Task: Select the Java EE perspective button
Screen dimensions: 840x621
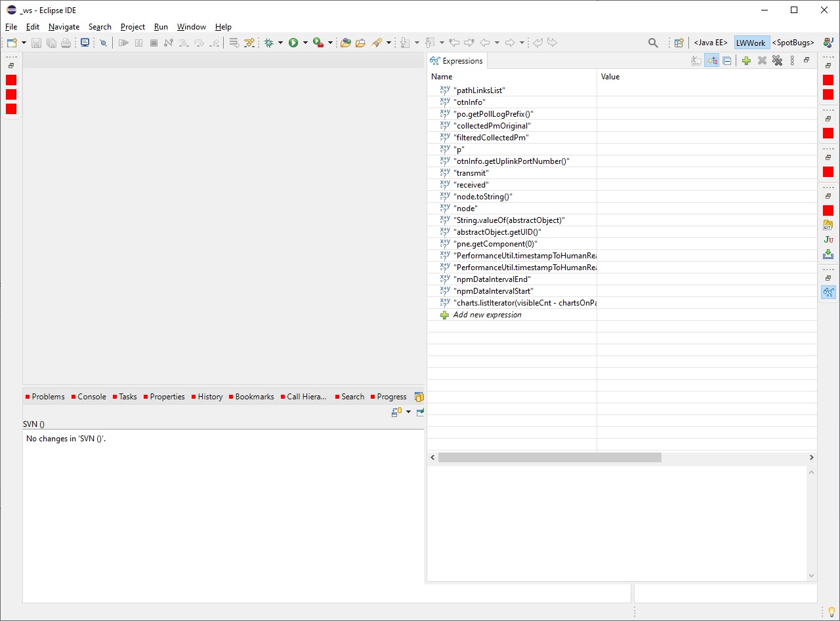Action: [710, 43]
